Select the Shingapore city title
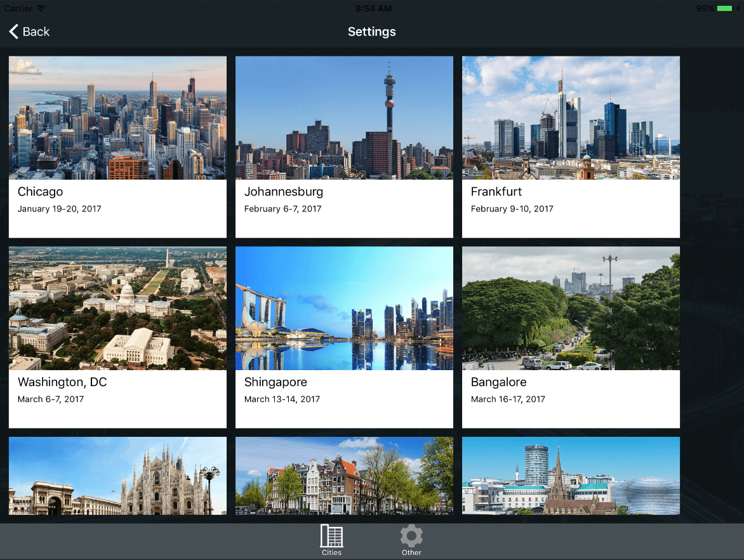This screenshot has width=744, height=560. click(x=276, y=382)
